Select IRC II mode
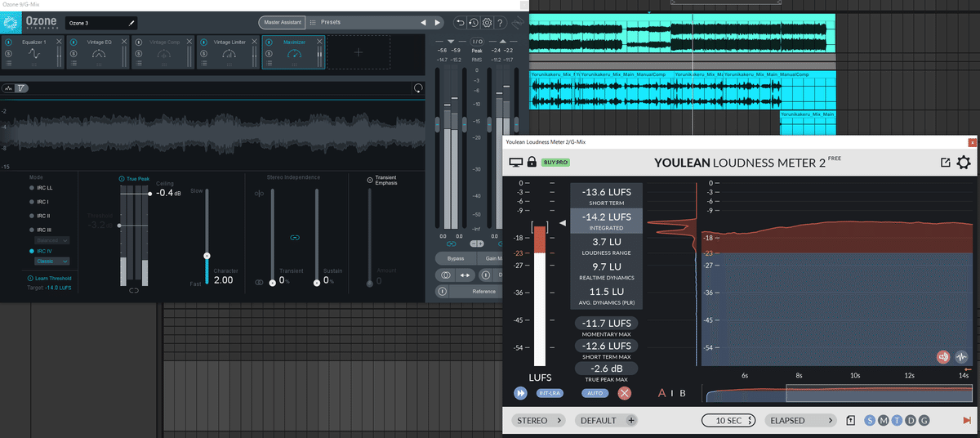This screenshot has height=438, width=980. (x=38, y=216)
